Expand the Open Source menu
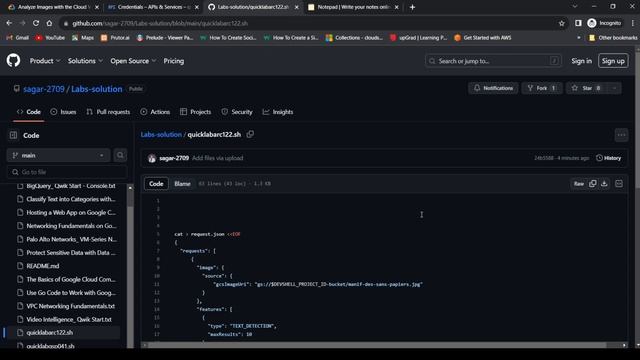 (x=133, y=61)
